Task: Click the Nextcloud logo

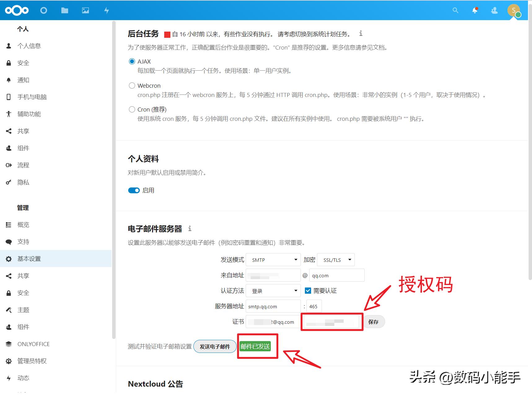Action: tap(16, 10)
